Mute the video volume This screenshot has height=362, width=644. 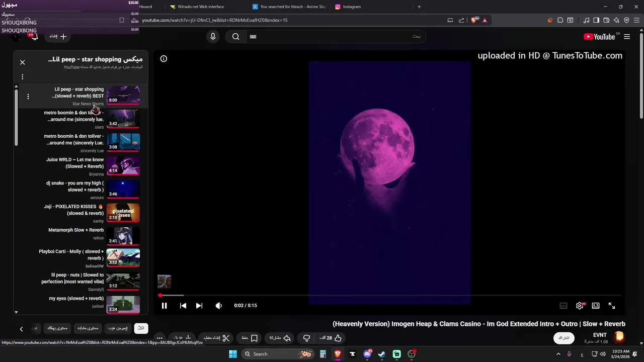point(218,306)
